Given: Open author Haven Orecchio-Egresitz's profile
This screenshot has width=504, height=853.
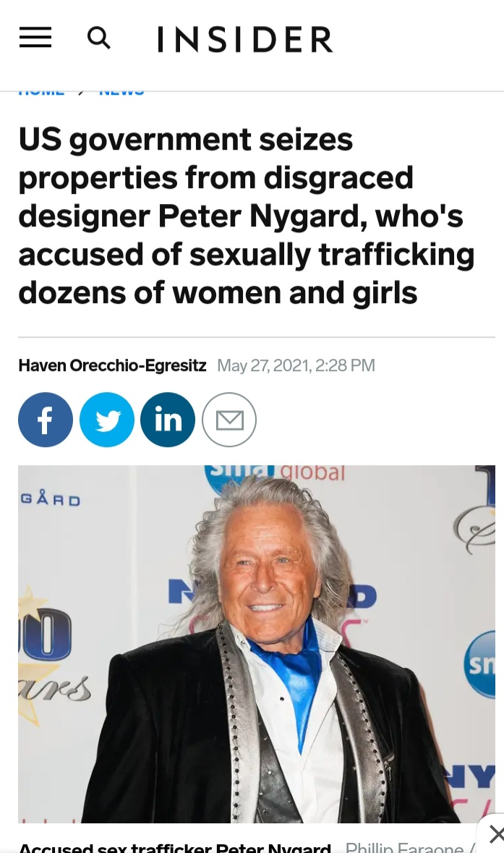Looking at the screenshot, I should coord(112,365).
